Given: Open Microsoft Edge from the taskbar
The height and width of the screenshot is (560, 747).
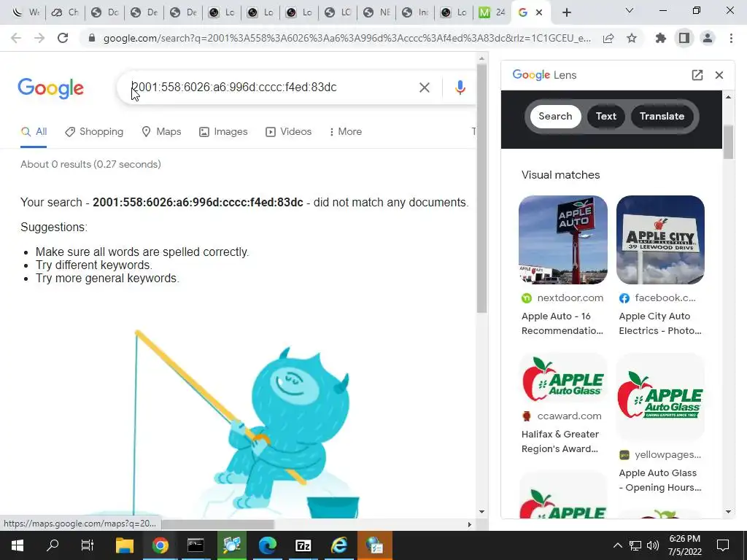Looking at the screenshot, I should click(x=267, y=545).
